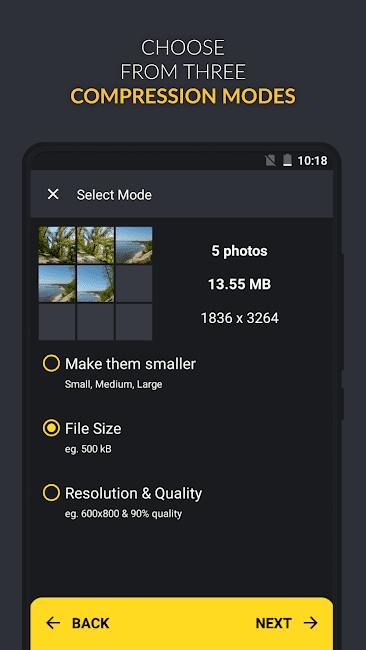Click the BACK button label
Viewport: 366px width, 650px height.
click(x=90, y=623)
